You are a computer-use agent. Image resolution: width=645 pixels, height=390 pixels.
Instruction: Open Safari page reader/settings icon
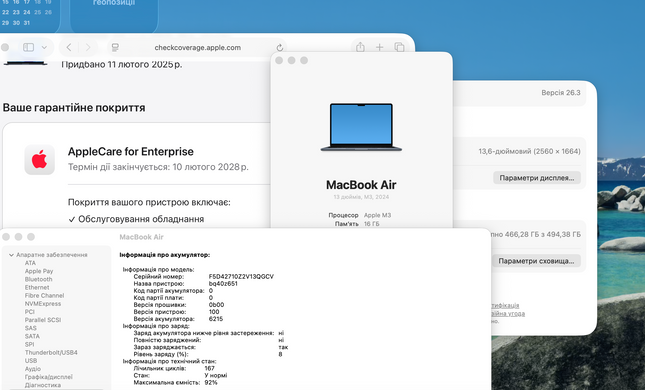(x=115, y=47)
